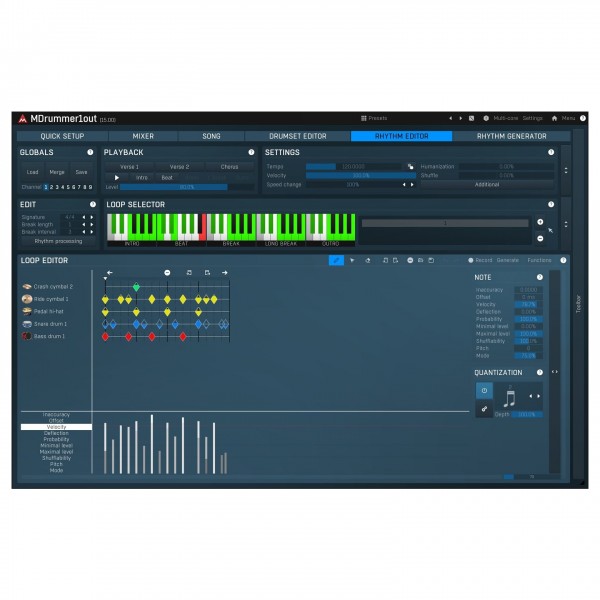This screenshot has width=600, height=600.
Task: Click the plus icon to add a loop
Action: pyautogui.click(x=540, y=222)
